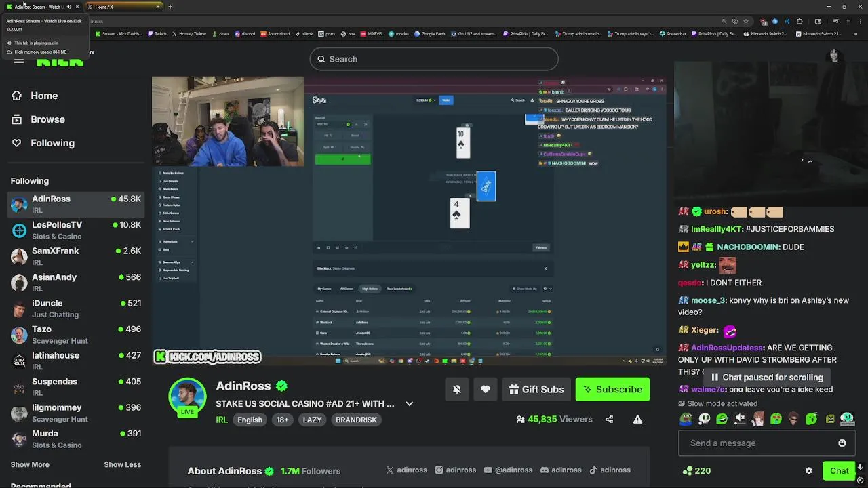
Task: Open Suspendas channel in Following list
Action: [76, 387]
